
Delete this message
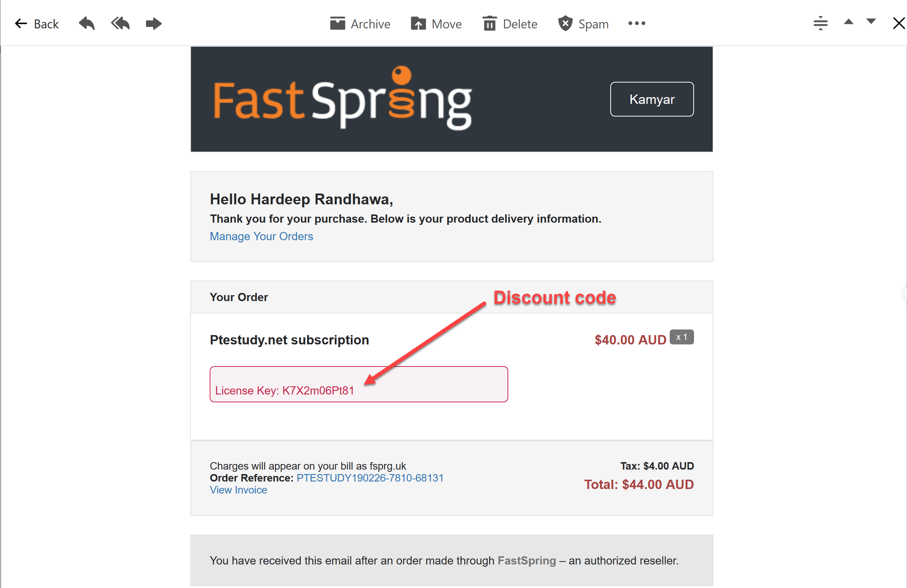[510, 24]
